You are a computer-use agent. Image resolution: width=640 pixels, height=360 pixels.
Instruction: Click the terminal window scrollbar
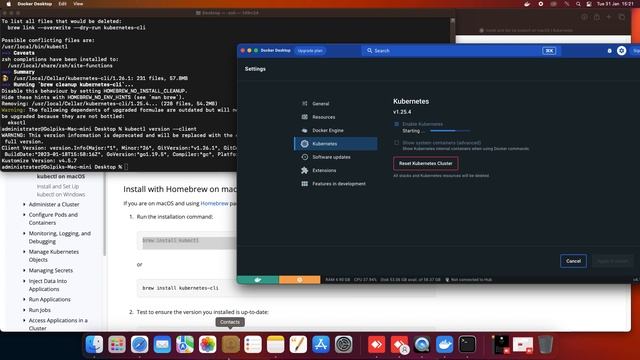[452, 30]
